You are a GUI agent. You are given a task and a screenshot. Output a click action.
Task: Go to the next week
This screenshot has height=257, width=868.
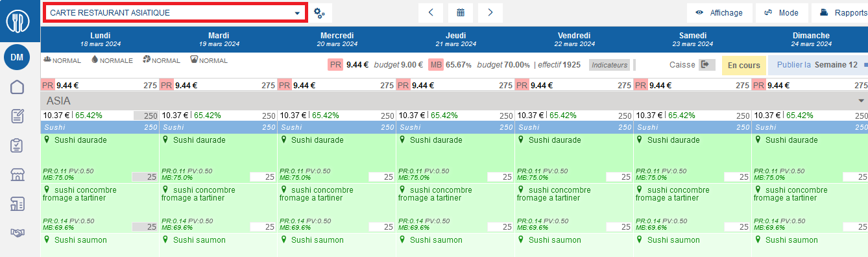point(490,12)
